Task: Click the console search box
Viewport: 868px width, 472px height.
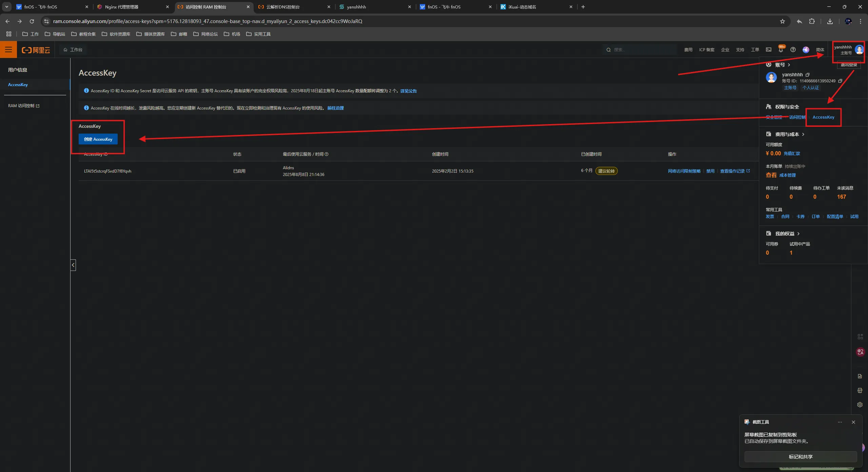Action: (639, 50)
